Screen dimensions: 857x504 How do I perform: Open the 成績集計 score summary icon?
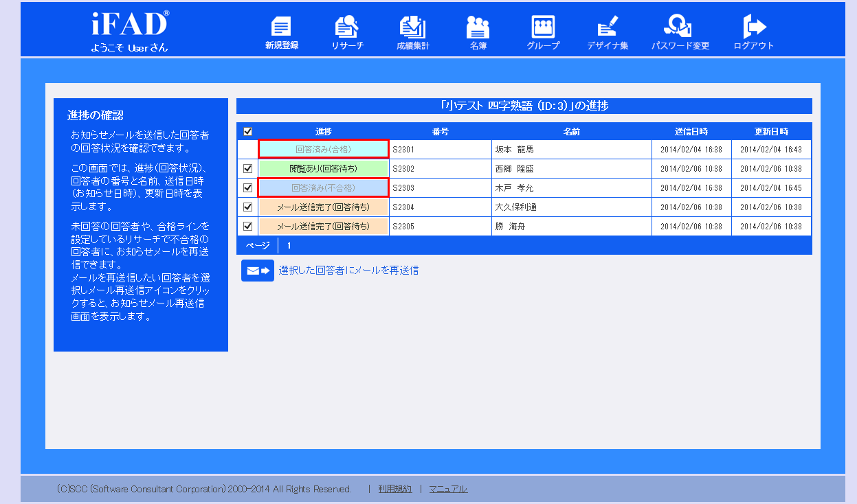pos(412,27)
